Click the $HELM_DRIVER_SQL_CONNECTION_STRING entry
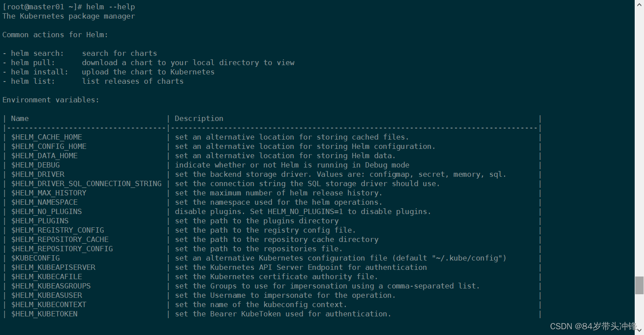The width and height of the screenshot is (644, 335). (86, 183)
